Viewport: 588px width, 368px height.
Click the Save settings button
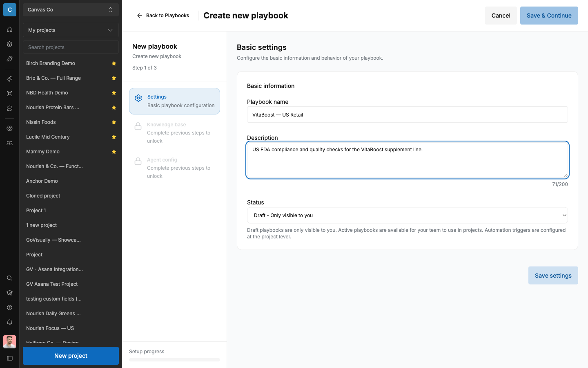click(553, 276)
